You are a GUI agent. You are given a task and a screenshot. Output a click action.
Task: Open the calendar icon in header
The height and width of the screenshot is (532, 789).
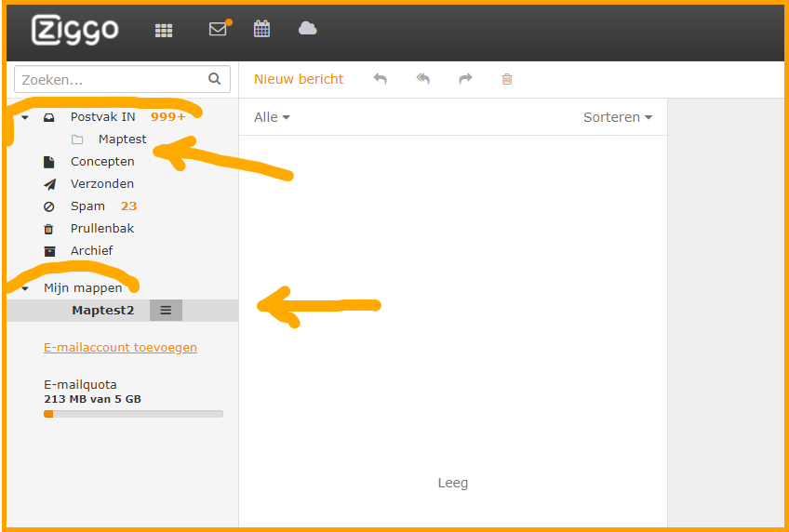coord(261,29)
